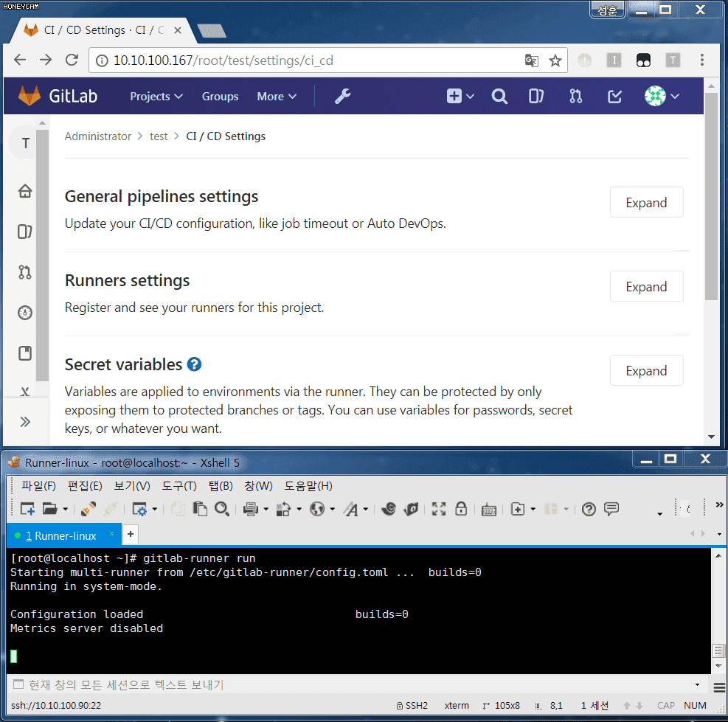This screenshot has height=722, width=728.
Task: Open the To-Do list checkmark icon
Action: click(614, 96)
